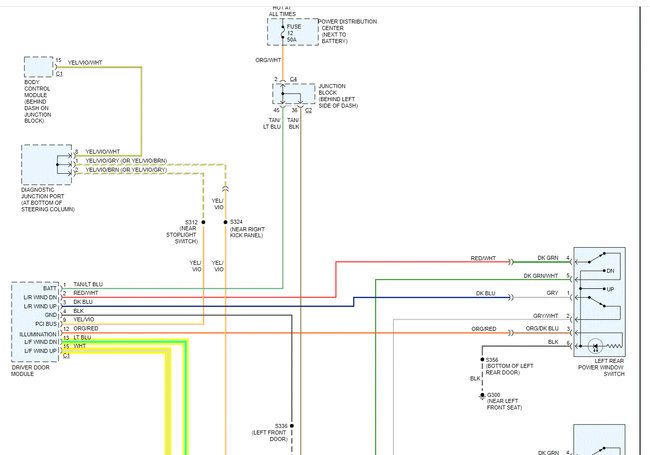Select the ORG/DK BLU wire label
Image resolution: width=650 pixels, height=455 pixels.
tap(542, 329)
